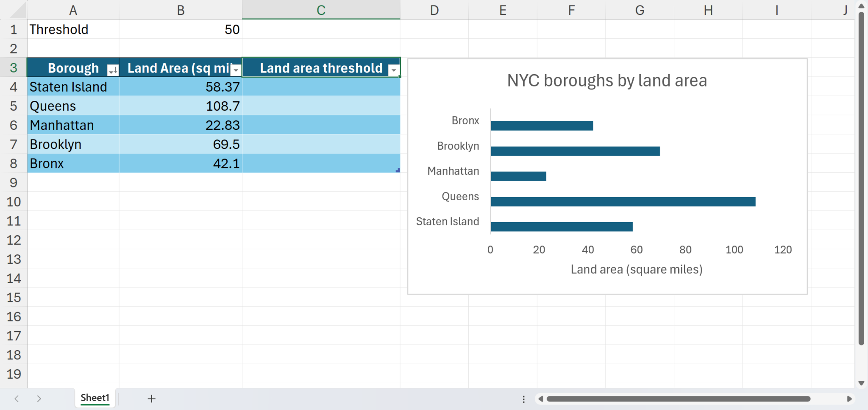868x410 pixels.
Task: Add a new sheet with plus icon
Action: pos(151,399)
